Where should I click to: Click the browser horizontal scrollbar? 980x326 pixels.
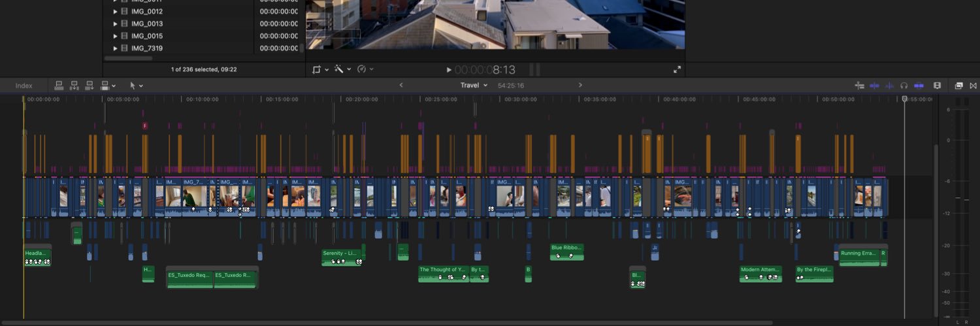point(129,58)
